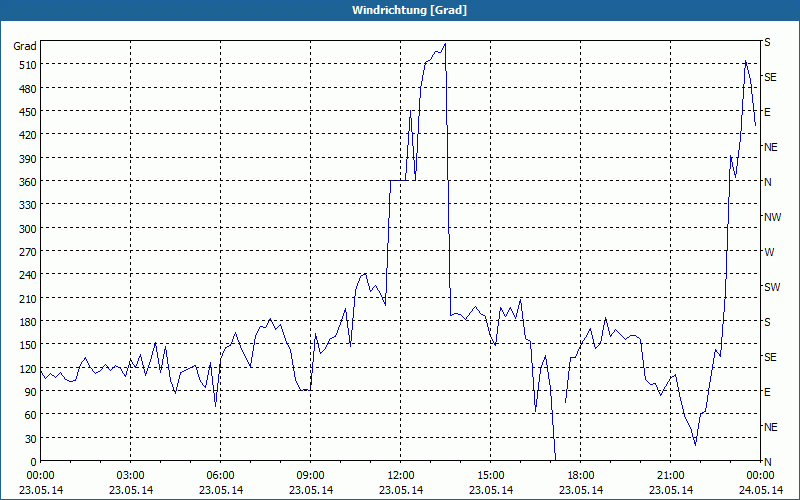Click the '23.05.14' date under 12:00
Viewport: 800px width, 500px height.
pos(401,490)
